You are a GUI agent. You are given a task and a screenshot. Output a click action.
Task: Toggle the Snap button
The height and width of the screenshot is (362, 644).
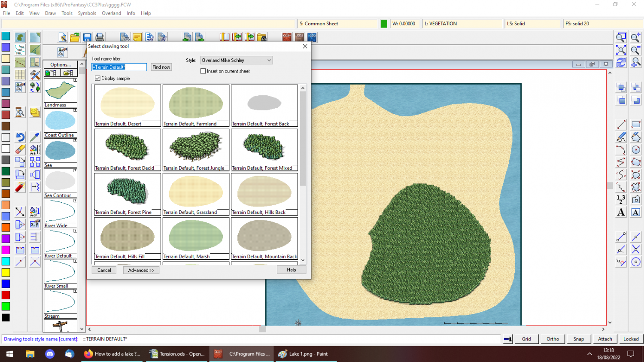[x=578, y=339]
